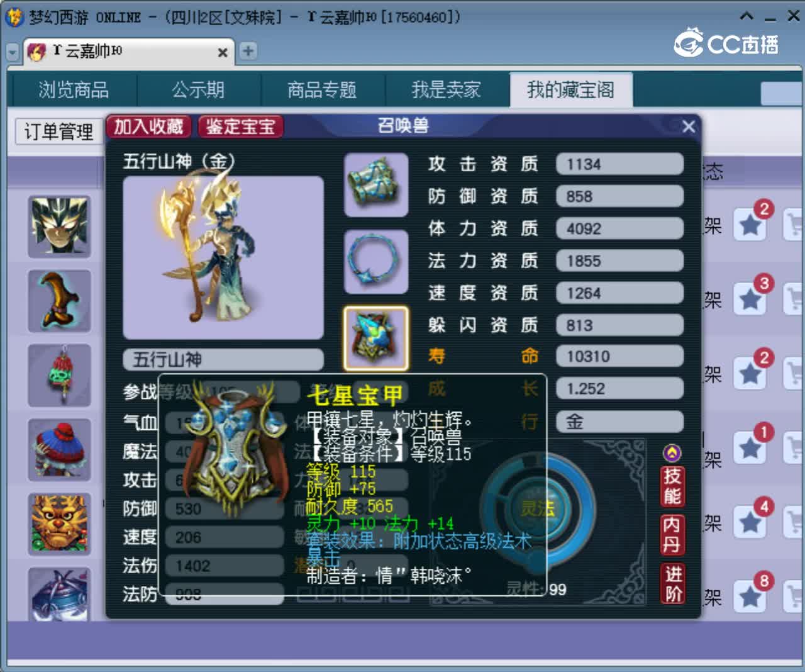The image size is (805, 672).
Task: Click the red tassel pendant item thumbnail
Action: tap(60, 375)
